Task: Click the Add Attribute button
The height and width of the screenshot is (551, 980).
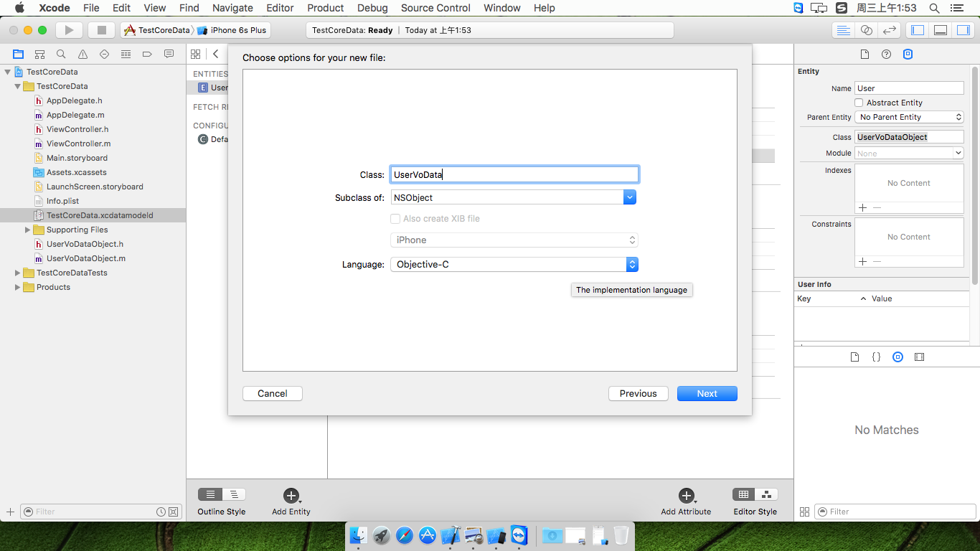Action: pyautogui.click(x=686, y=496)
